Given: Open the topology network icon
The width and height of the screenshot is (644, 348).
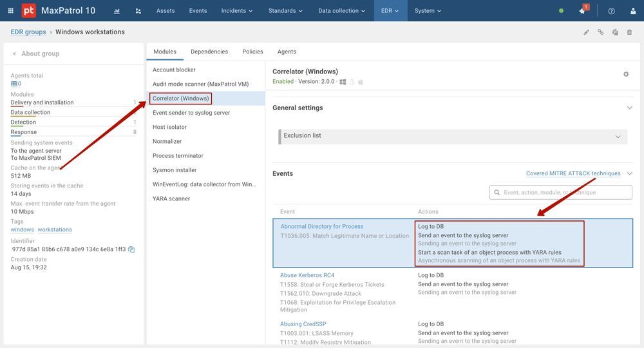Looking at the screenshot, I should point(138,11).
